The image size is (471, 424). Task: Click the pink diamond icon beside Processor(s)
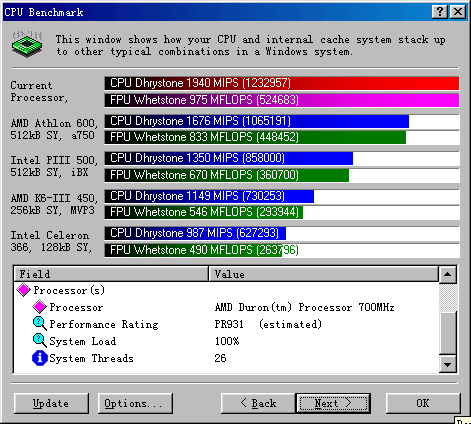(x=23, y=290)
